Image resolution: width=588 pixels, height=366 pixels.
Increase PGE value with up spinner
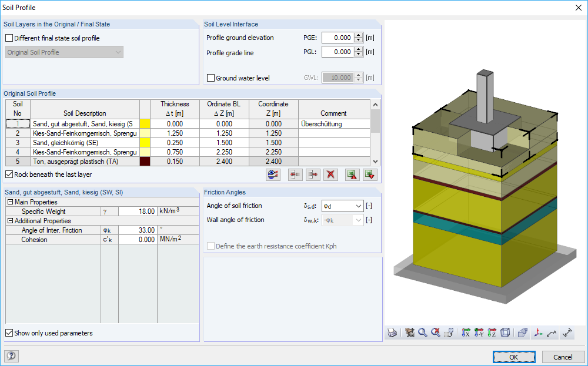(359, 35)
